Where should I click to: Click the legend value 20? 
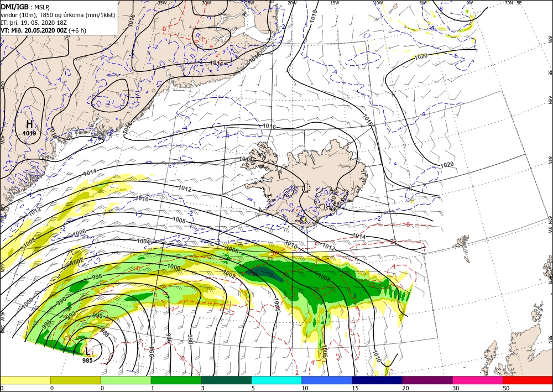pyautogui.click(x=405, y=389)
